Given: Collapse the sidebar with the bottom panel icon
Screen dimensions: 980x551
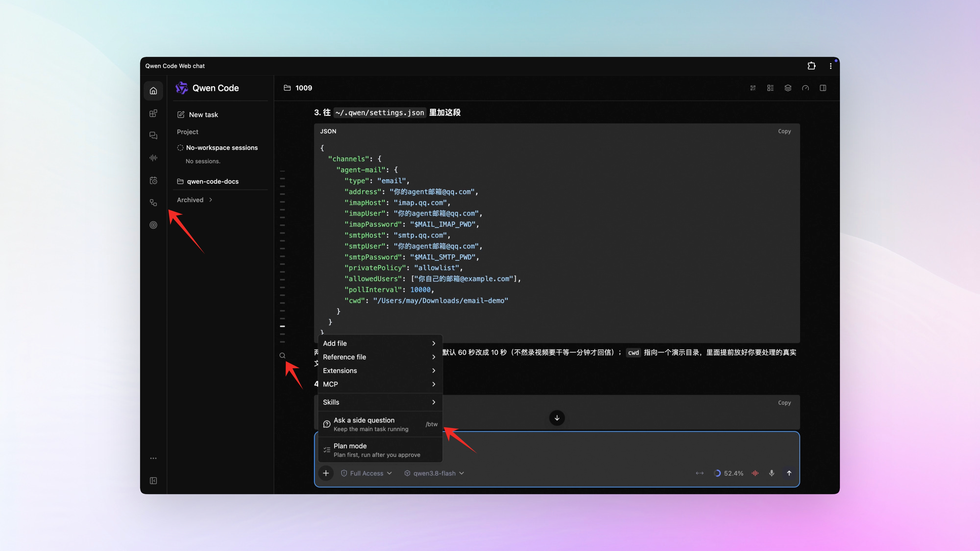Looking at the screenshot, I should click(x=153, y=481).
